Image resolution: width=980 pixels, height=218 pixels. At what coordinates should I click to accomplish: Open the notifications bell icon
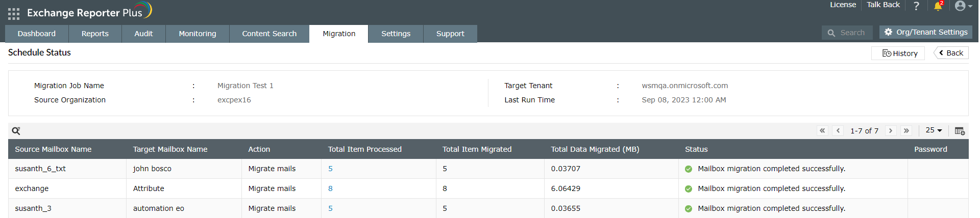click(938, 6)
